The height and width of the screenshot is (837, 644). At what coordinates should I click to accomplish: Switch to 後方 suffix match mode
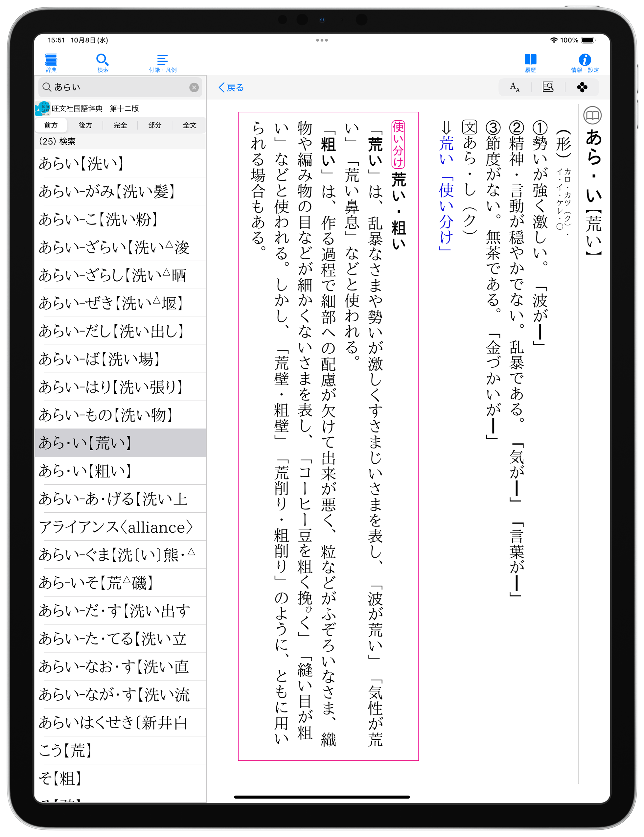click(85, 125)
